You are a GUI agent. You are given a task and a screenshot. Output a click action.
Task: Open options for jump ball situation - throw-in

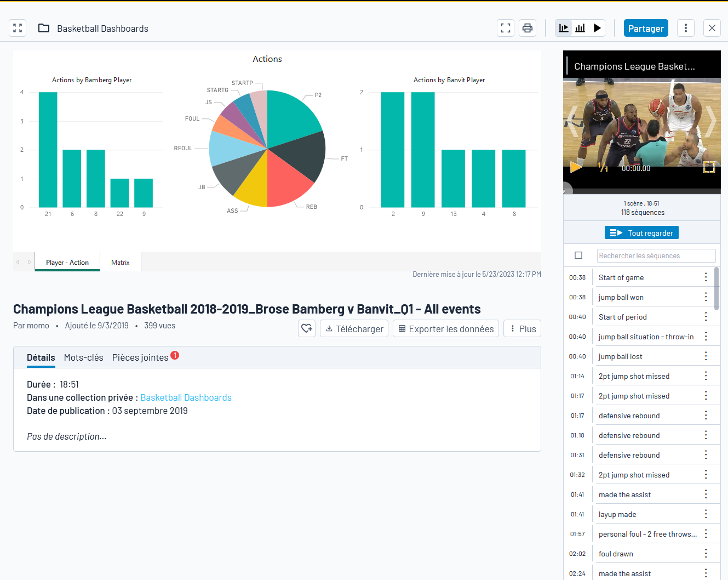[x=706, y=337]
